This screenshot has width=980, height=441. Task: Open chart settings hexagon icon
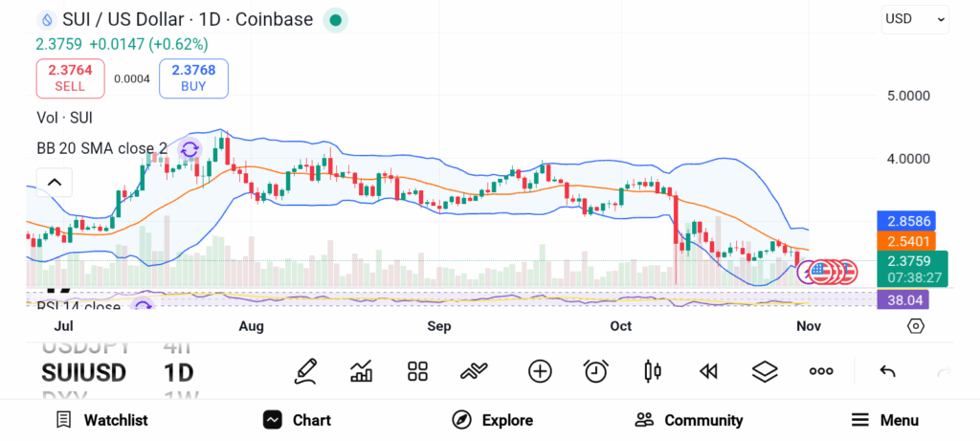[916, 326]
